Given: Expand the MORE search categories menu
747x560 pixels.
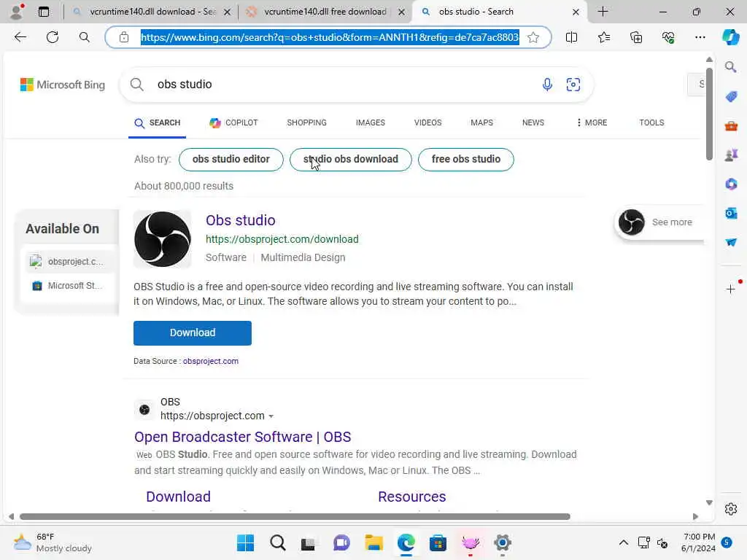Looking at the screenshot, I should [x=592, y=122].
